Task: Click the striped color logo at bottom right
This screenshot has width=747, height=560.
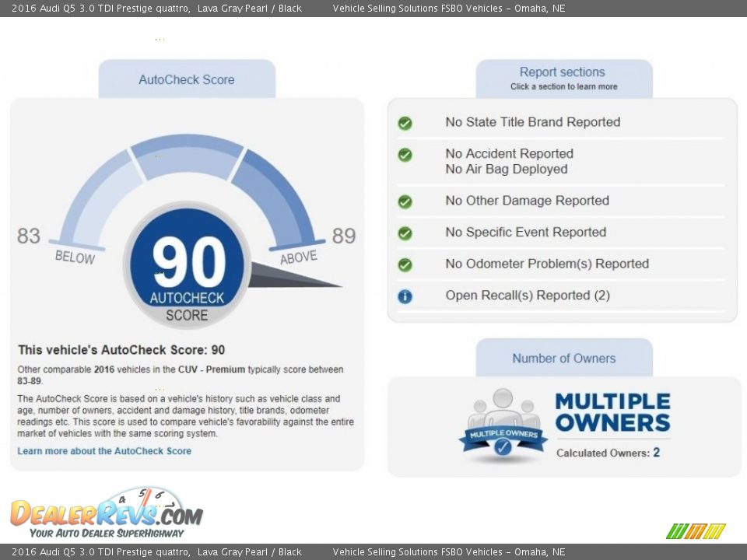Action: tap(696, 531)
